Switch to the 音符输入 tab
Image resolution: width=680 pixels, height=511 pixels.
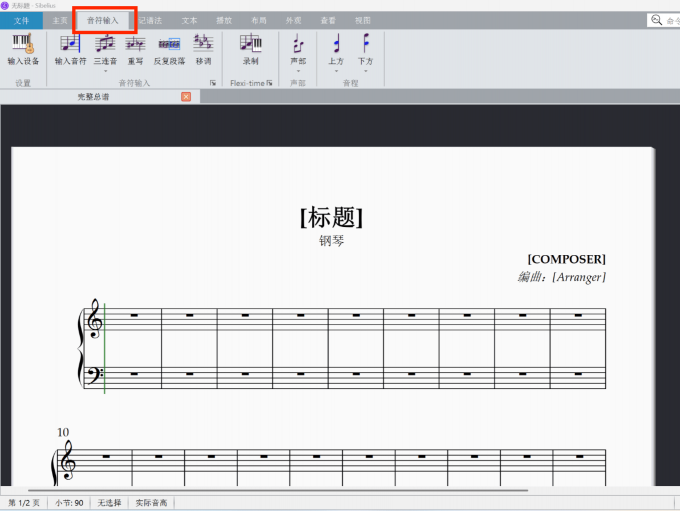click(103, 20)
